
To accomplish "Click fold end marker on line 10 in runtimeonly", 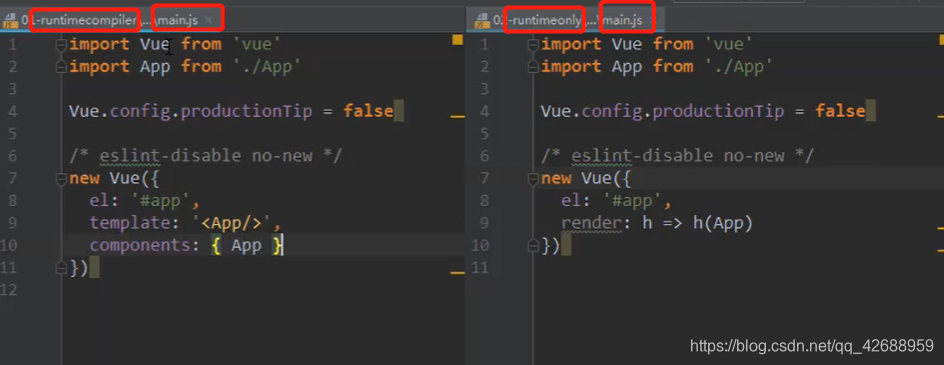I will 532,246.
